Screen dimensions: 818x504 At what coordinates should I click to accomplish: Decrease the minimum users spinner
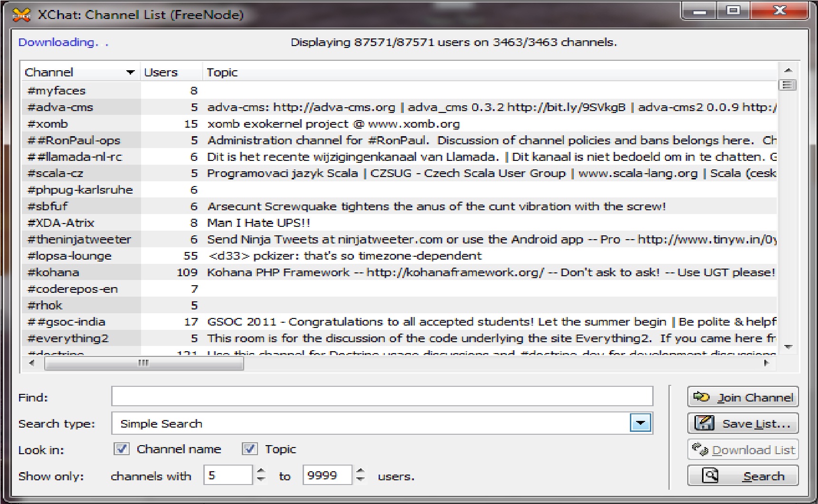pyautogui.click(x=261, y=479)
